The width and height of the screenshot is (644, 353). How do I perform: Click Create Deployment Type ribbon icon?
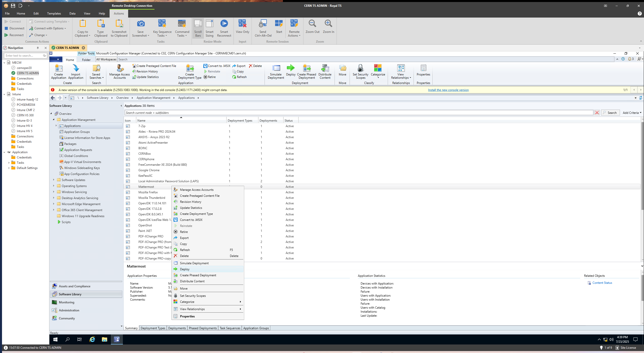pos(190,71)
